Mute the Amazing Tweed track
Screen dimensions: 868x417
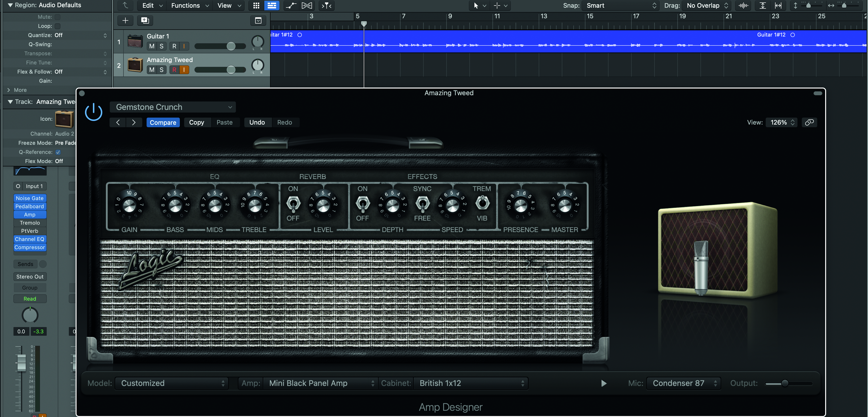pyautogui.click(x=152, y=70)
